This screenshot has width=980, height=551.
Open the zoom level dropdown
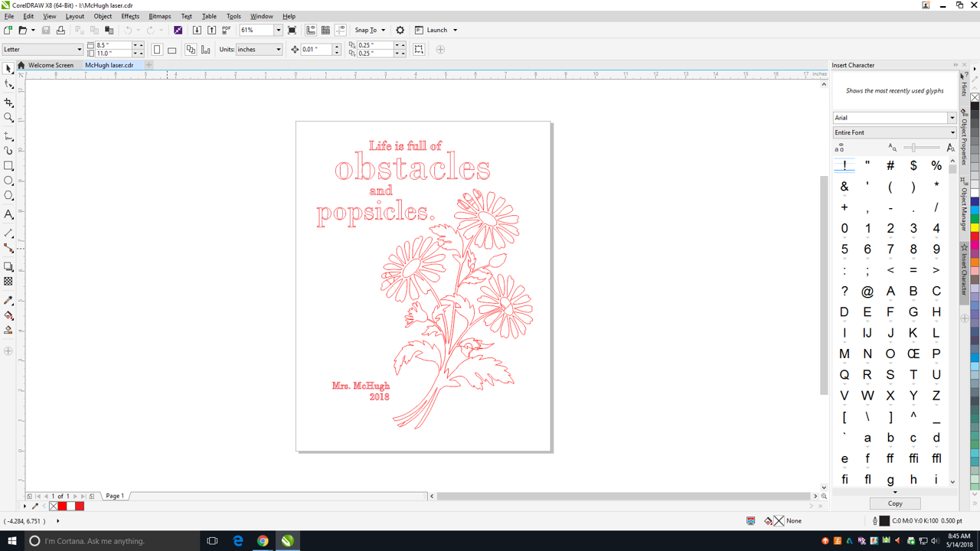pos(278,30)
